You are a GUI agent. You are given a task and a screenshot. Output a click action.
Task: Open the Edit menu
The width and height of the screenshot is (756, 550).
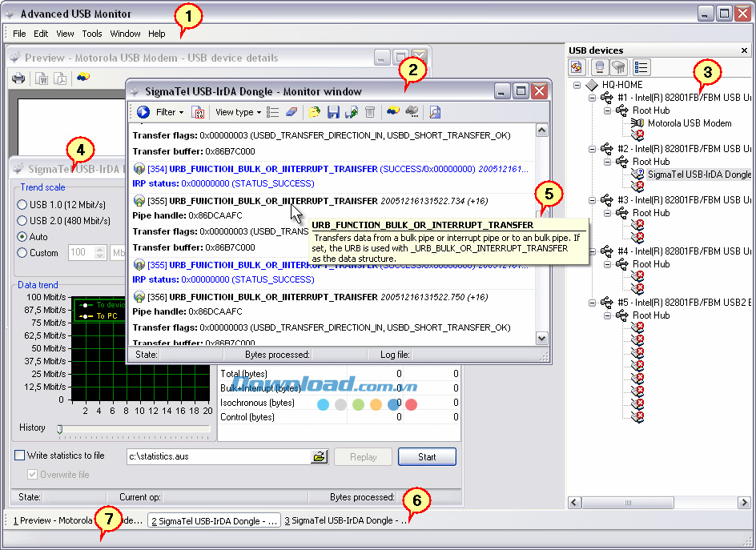click(x=41, y=34)
